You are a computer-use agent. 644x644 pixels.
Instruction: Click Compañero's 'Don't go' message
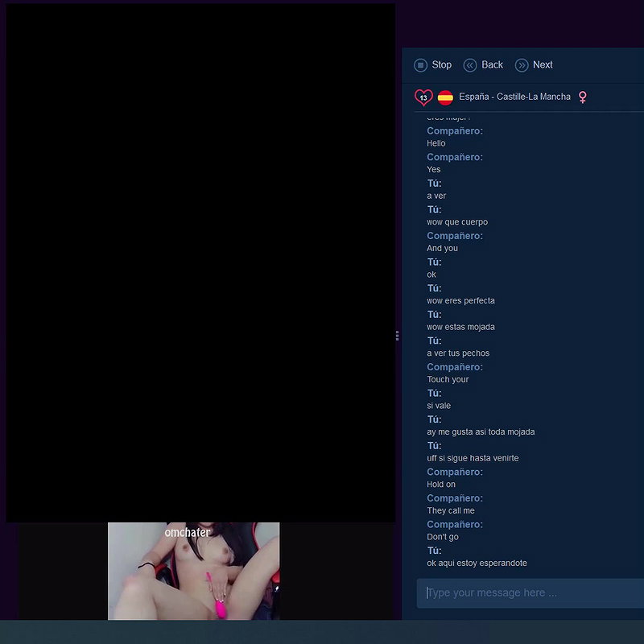(x=440, y=537)
